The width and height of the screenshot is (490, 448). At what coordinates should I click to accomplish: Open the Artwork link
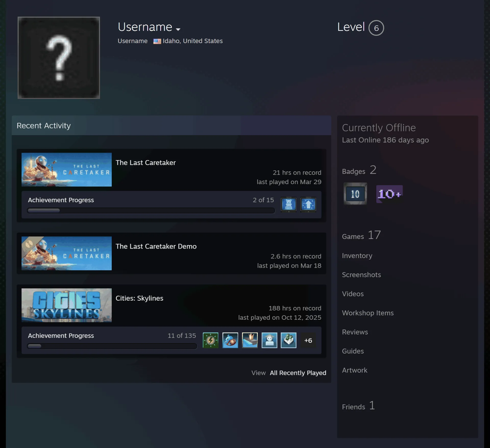pos(355,370)
